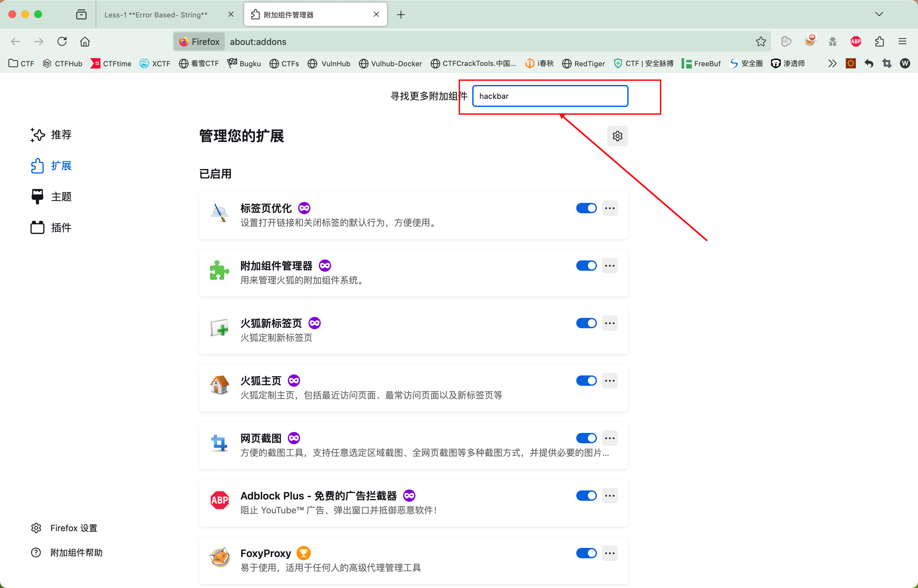Switch to the Less-1 Error Based tab
The image size is (918, 588).
156,15
